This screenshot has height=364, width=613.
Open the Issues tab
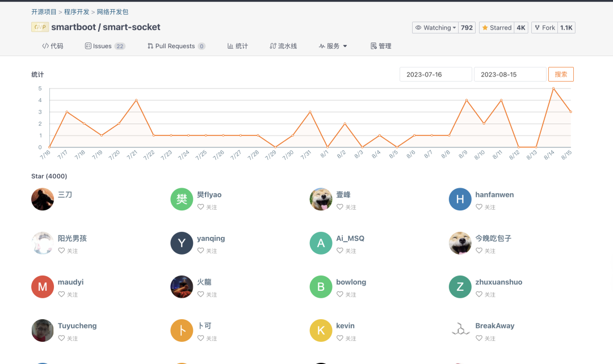pyautogui.click(x=105, y=46)
